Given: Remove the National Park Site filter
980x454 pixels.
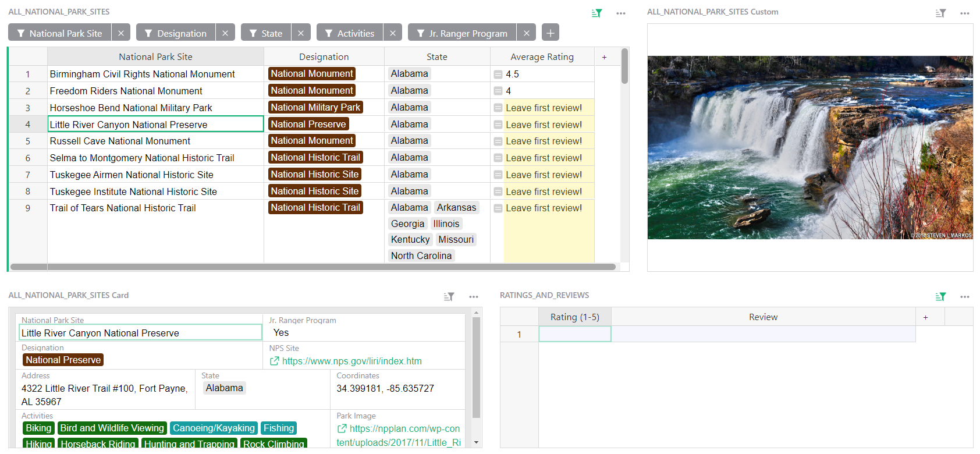Looking at the screenshot, I should pos(120,33).
